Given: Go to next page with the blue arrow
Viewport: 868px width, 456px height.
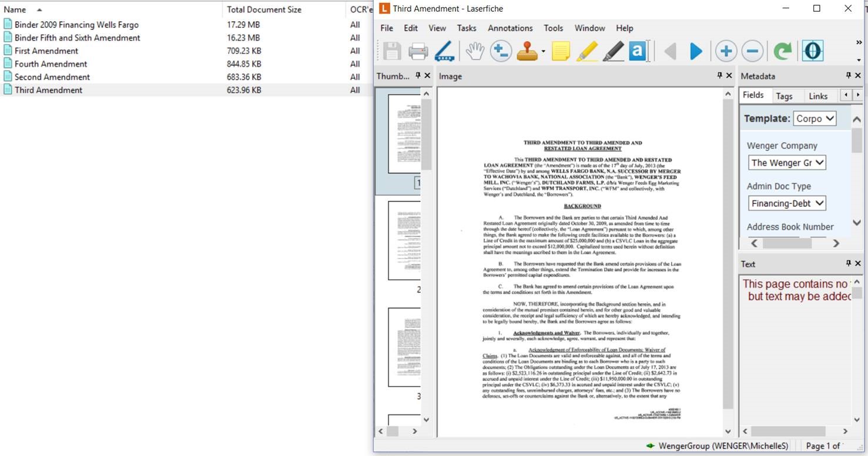Looking at the screenshot, I should click(x=696, y=52).
